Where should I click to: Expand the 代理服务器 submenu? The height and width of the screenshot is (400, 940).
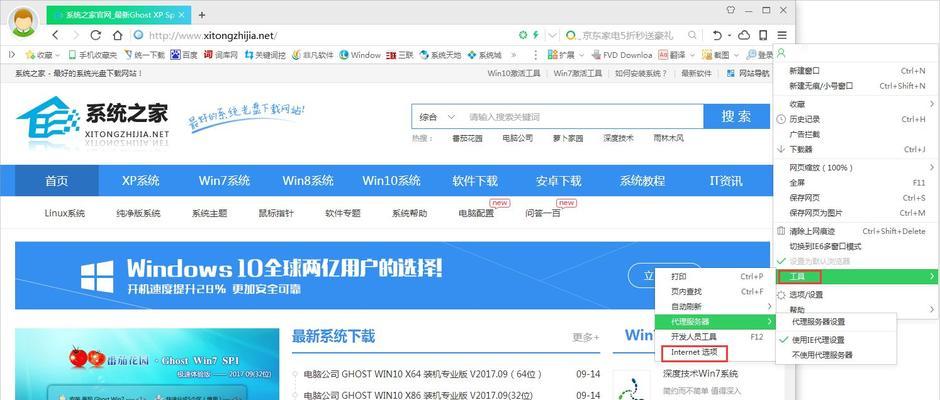[x=715, y=322]
